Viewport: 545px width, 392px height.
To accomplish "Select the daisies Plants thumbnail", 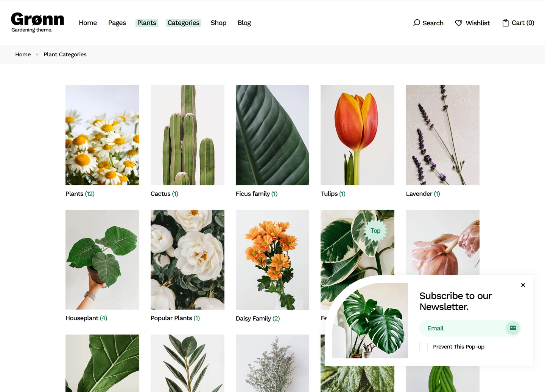I will pyautogui.click(x=102, y=135).
